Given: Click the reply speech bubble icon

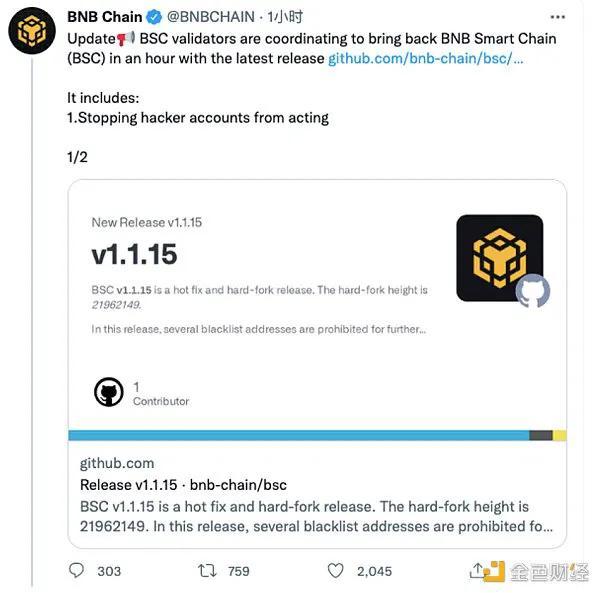Looking at the screenshot, I should click(x=76, y=570).
